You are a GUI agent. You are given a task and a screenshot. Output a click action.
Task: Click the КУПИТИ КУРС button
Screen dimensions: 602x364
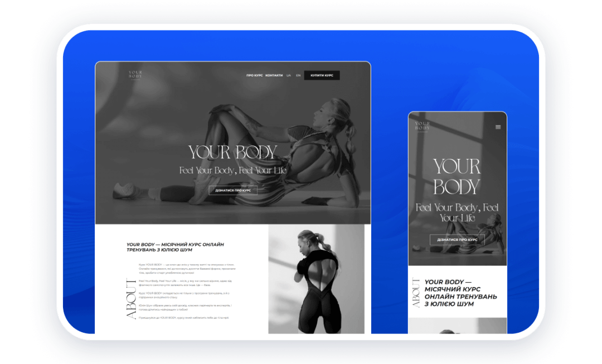[322, 75]
